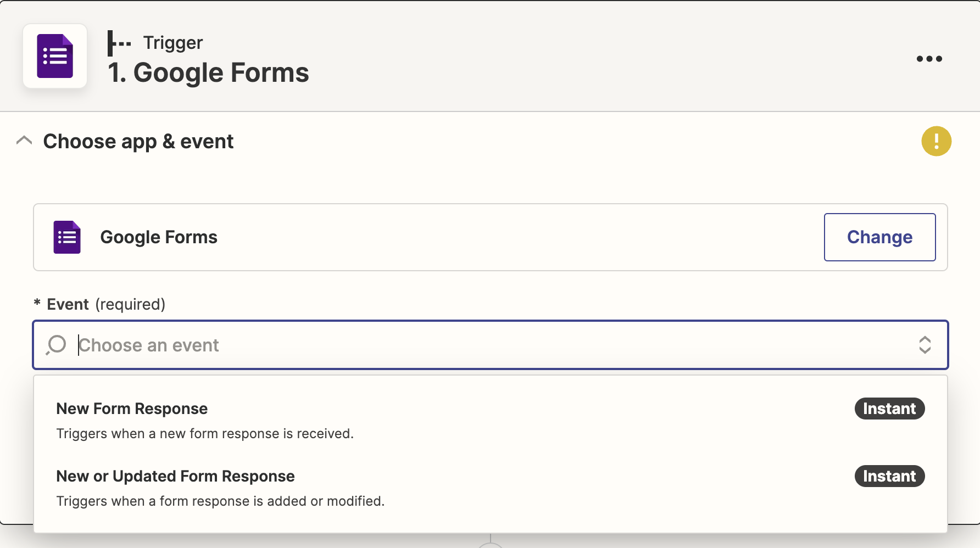Click the description under New Form Response

point(205,433)
